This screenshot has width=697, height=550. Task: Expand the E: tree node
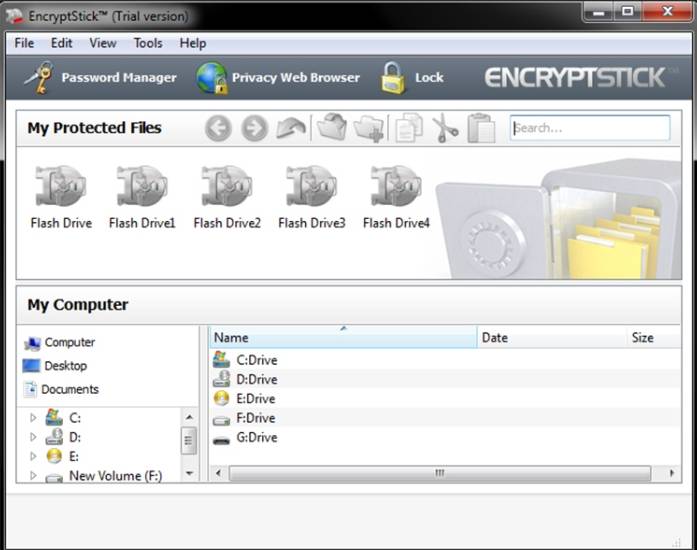coord(33,456)
